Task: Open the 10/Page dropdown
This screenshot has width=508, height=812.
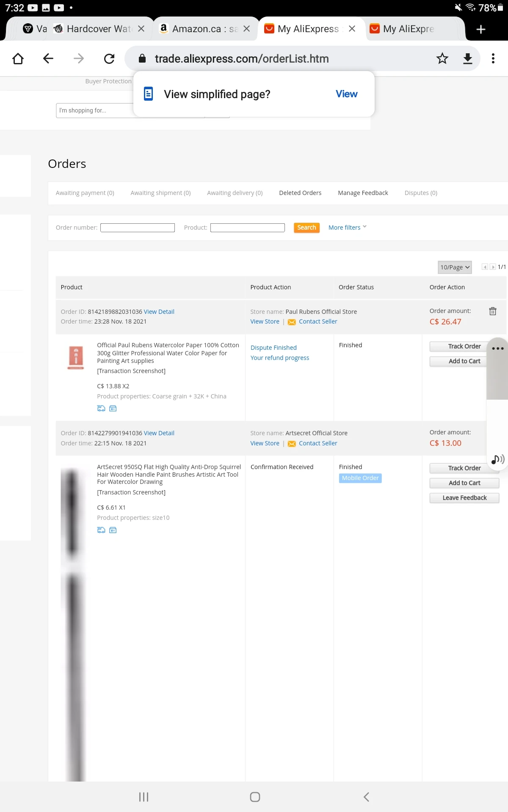Action: tap(455, 267)
